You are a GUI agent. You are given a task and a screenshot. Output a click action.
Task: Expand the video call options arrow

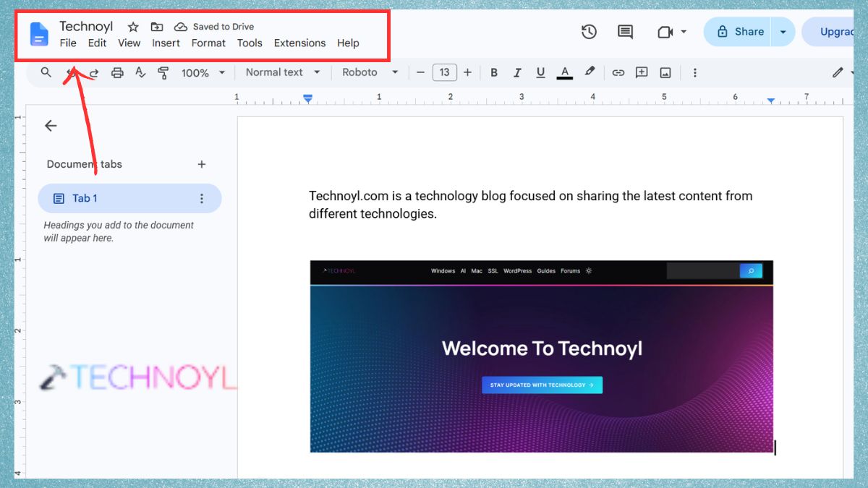point(684,32)
